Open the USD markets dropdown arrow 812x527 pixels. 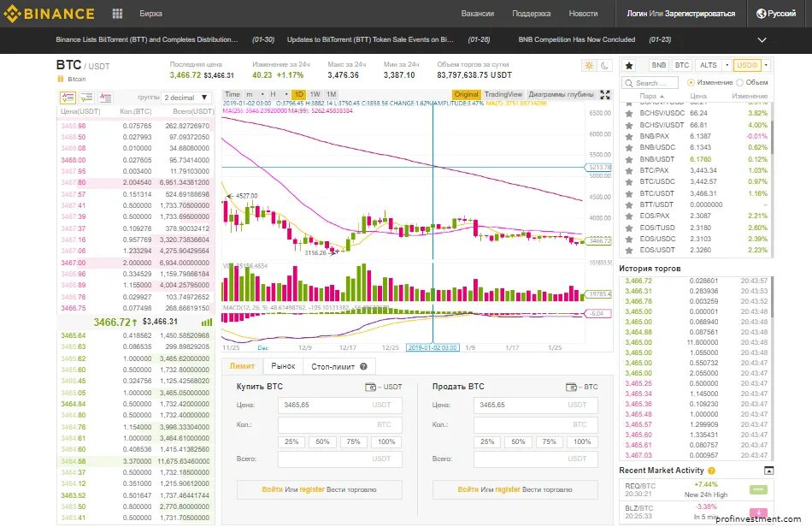(766, 65)
